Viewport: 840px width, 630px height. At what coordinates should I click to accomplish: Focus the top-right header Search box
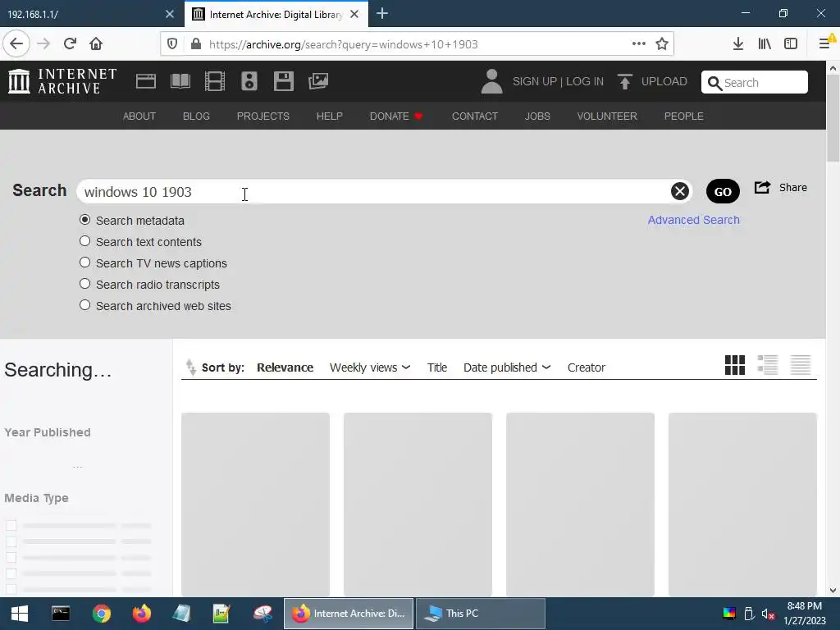point(755,82)
